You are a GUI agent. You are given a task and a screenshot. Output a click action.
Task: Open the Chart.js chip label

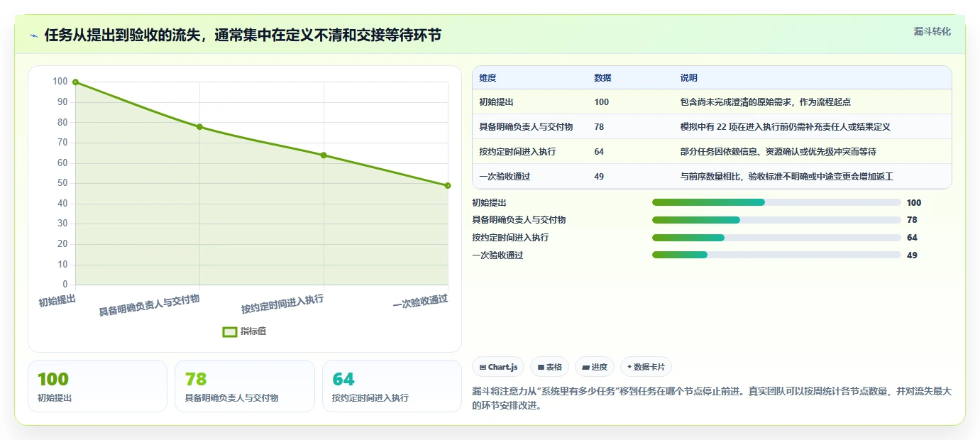point(504,367)
